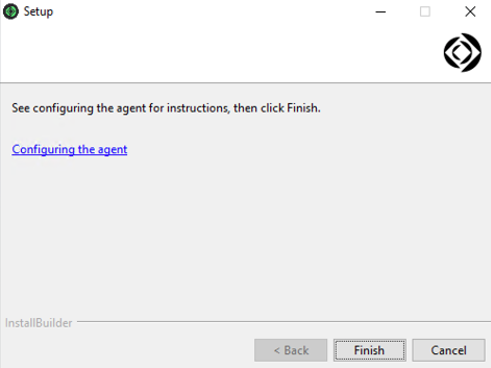The height and width of the screenshot is (368, 491).
Task: Click the InstallBuilder label
Action: coord(39,323)
